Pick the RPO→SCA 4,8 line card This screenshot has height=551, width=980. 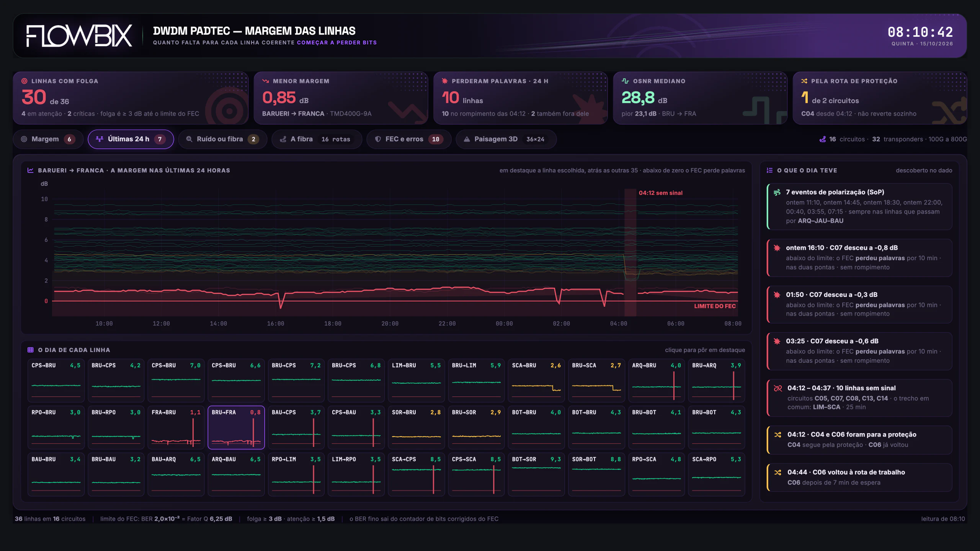pos(657,474)
